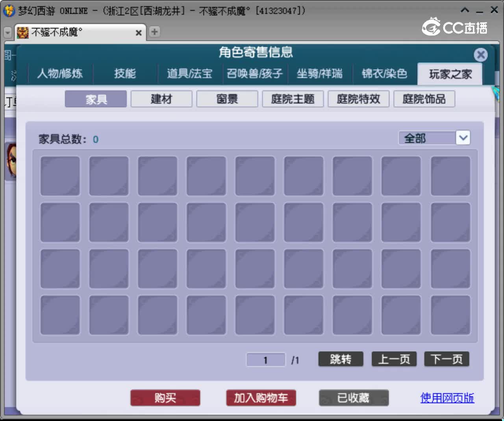The image size is (504, 421).
Task: Click 家具总数 count value 0
Action: point(96,140)
